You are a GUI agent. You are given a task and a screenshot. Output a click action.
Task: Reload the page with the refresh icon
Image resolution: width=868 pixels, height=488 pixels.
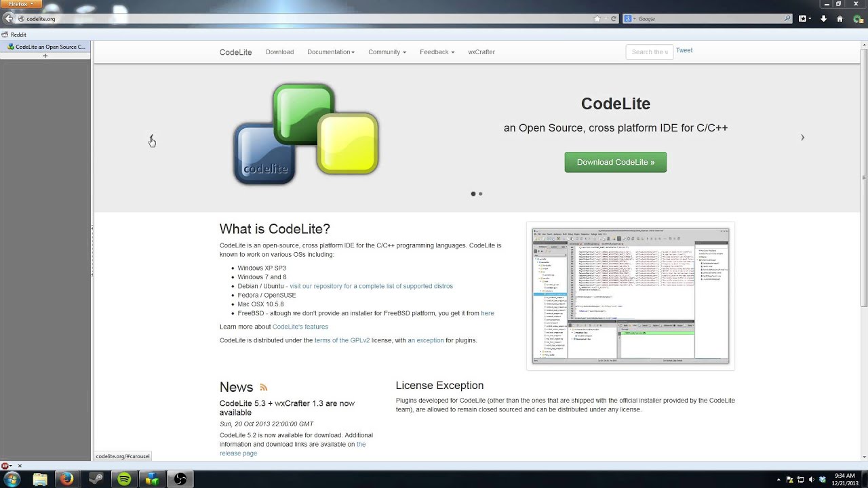614,19
